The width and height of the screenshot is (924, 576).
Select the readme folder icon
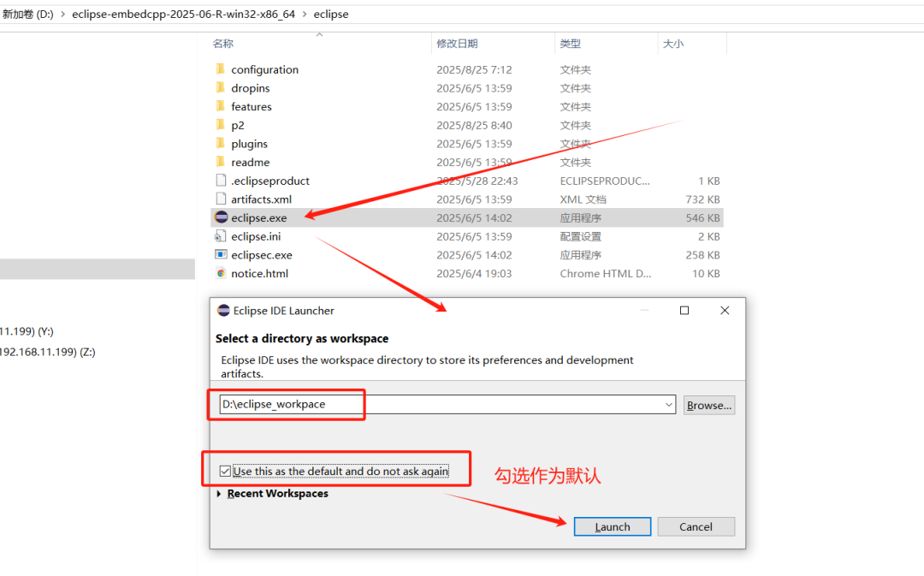click(221, 162)
